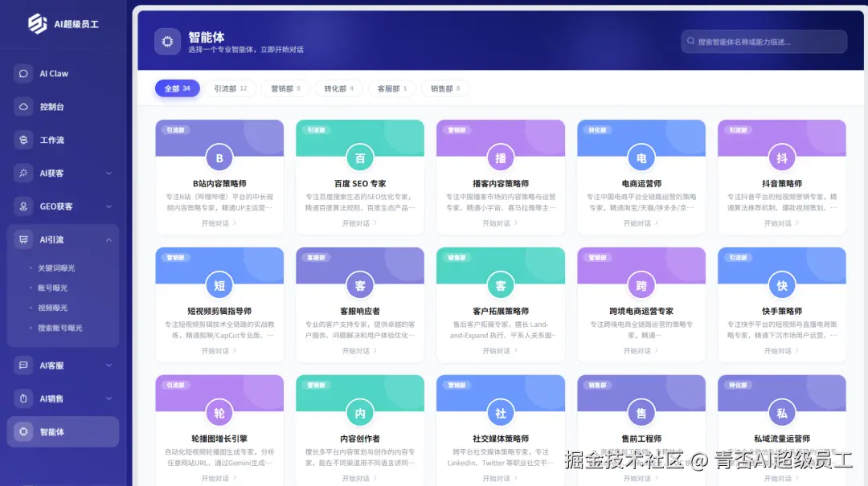Start chat on 抖音策略师 card
This screenshot has height=486, width=868.
click(781, 223)
